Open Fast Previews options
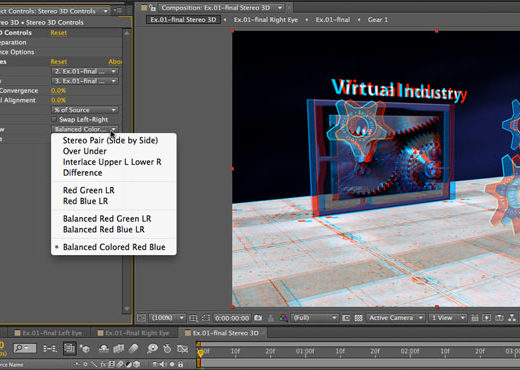This screenshot has width=520, height=370. click(x=487, y=318)
